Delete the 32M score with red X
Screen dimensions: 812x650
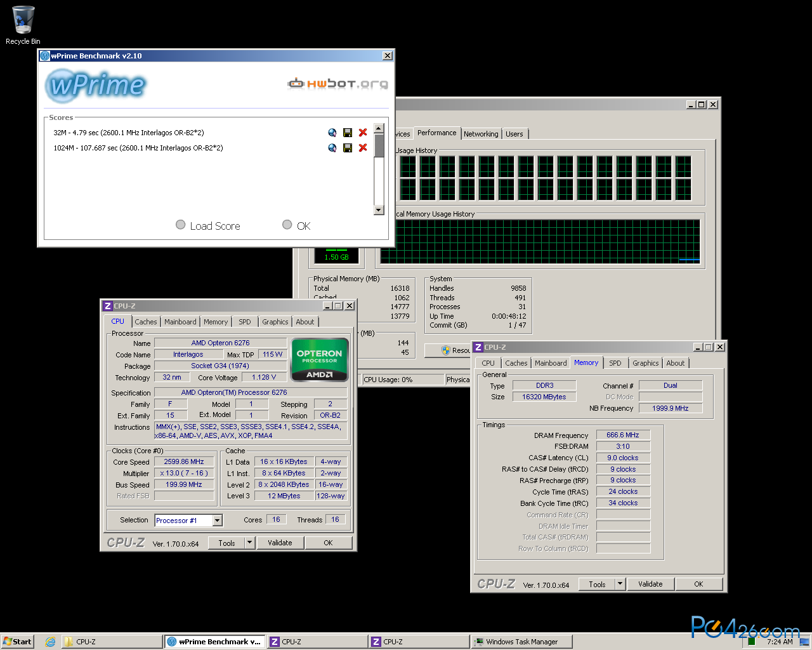pos(363,133)
